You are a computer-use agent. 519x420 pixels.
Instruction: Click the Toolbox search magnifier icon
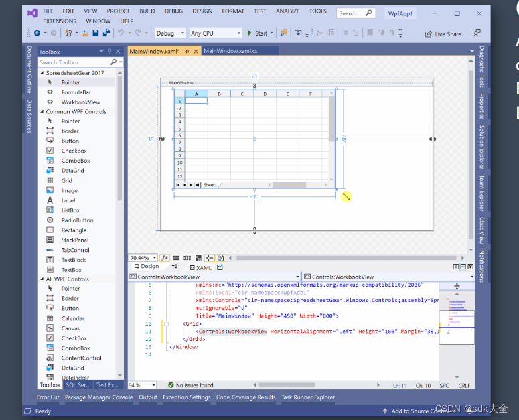[x=114, y=62]
